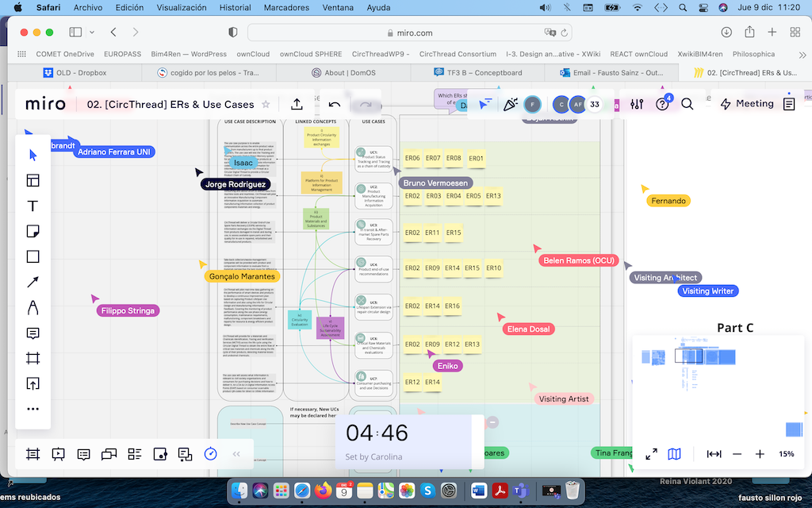Open Safari tab overview grid
Screen dimensions: 812x508
795,32
